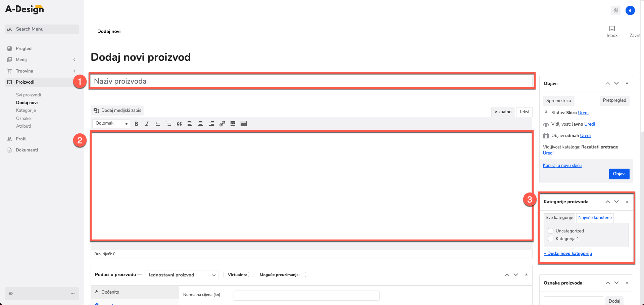Center-align text in the editor

[201, 124]
